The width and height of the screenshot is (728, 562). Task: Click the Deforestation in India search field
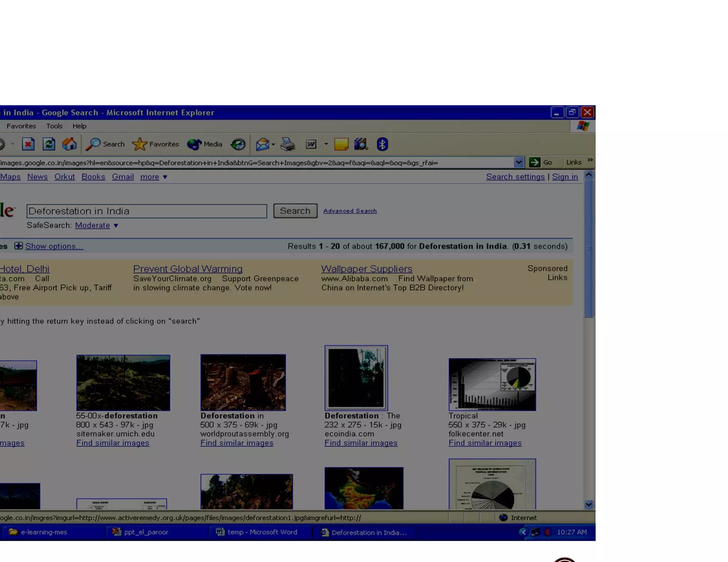point(146,211)
